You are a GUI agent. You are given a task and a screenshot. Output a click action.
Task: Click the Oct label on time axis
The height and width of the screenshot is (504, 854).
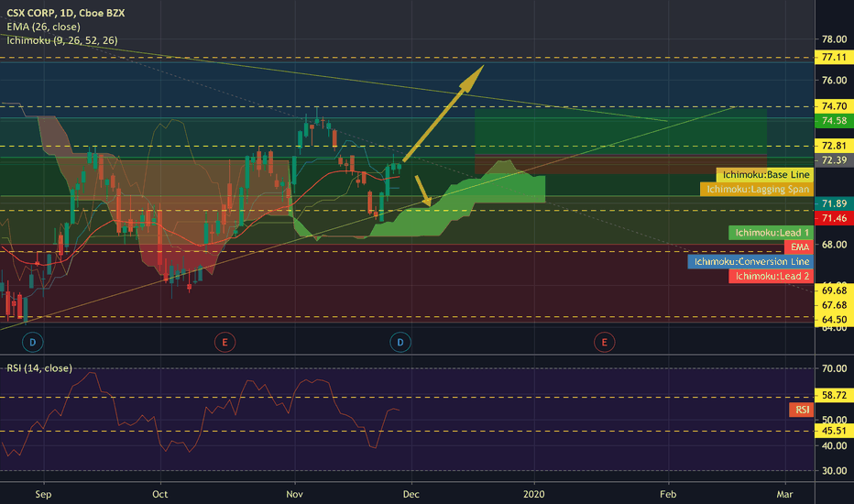click(x=160, y=494)
